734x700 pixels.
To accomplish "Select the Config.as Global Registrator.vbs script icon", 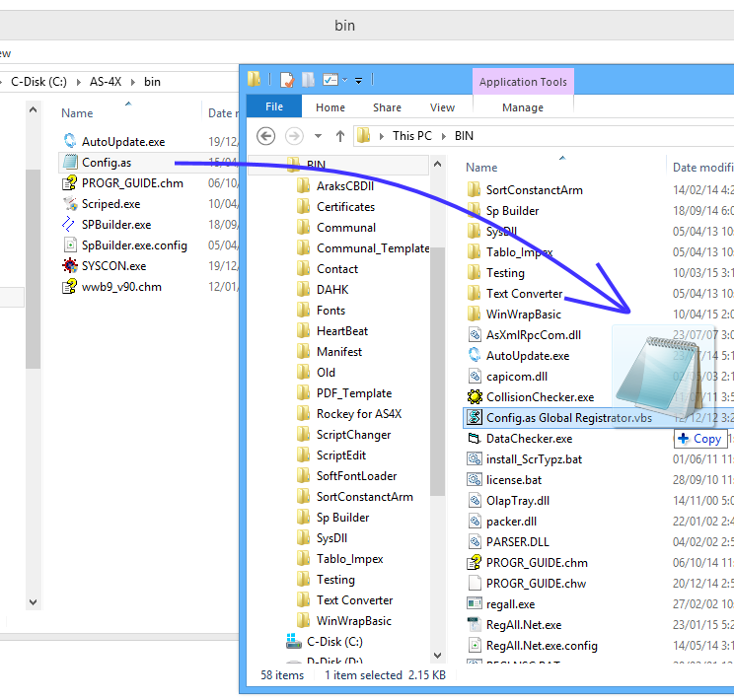I will 475,418.
